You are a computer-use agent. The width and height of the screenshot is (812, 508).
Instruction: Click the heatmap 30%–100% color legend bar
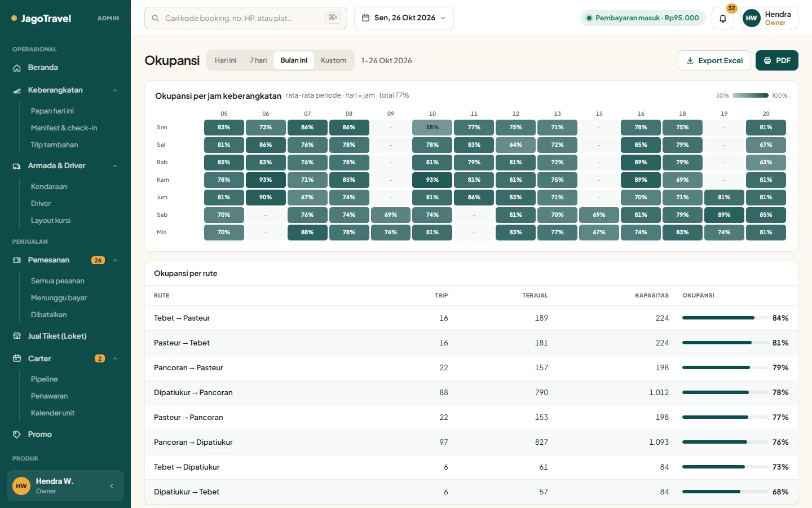click(751, 95)
